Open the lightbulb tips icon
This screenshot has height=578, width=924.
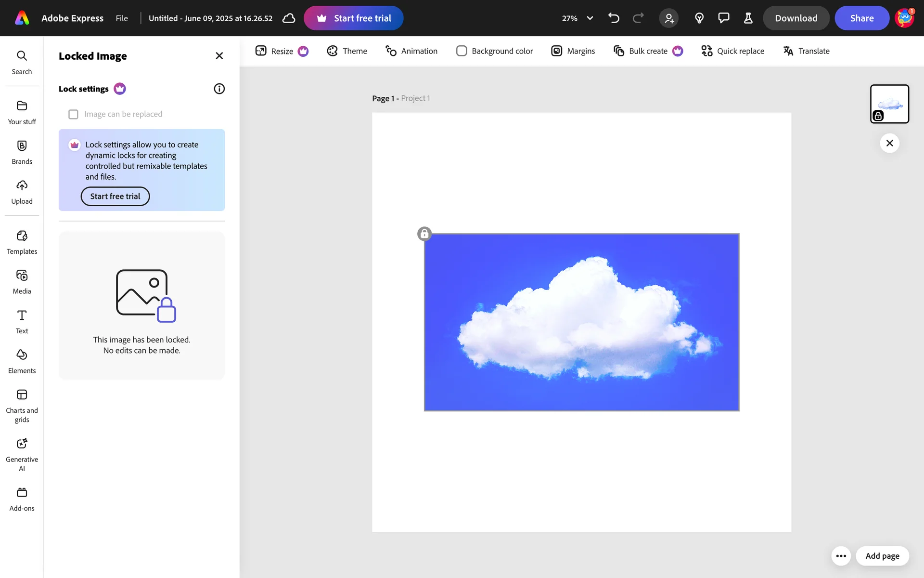pyautogui.click(x=699, y=18)
